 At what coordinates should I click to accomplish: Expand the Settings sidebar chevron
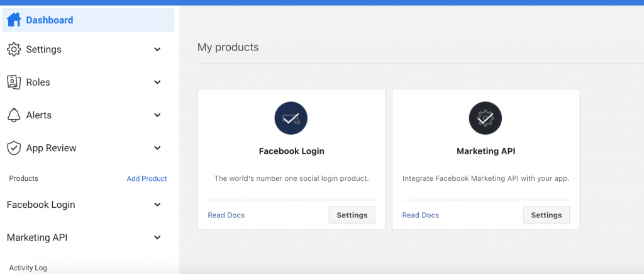click(157, 49)
